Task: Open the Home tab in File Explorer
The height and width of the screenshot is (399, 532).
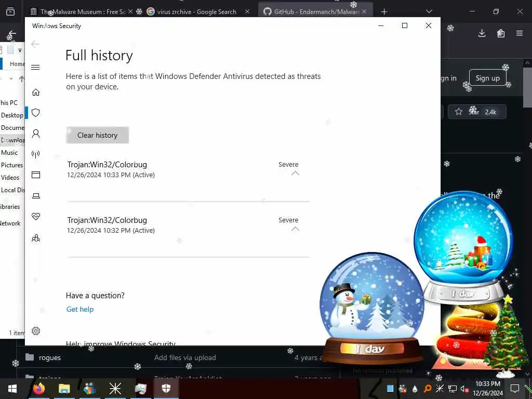Action: click(x=17, y=64)
